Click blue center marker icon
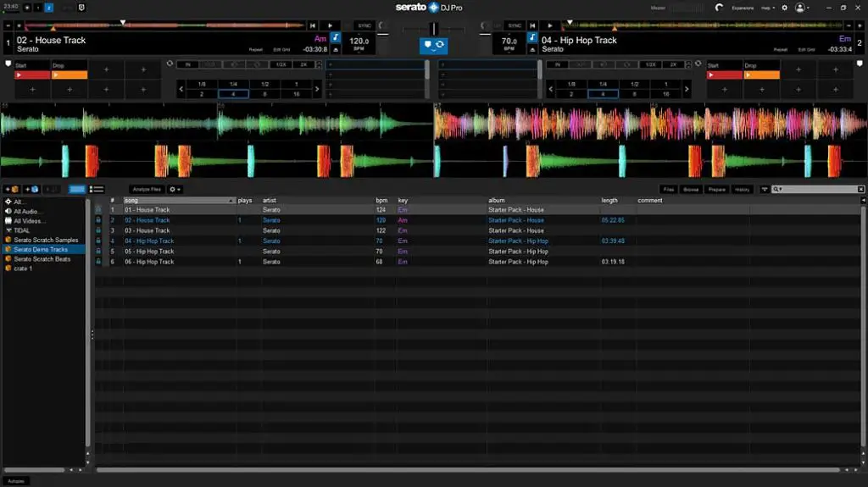868x487 pixels. pyautogui.click(x=427, y=44)
